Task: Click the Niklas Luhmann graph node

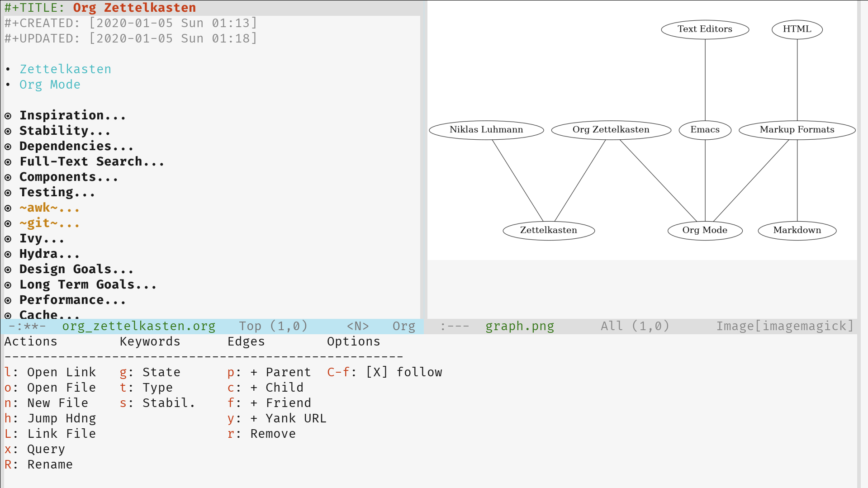Action: [x=486, y=130]
